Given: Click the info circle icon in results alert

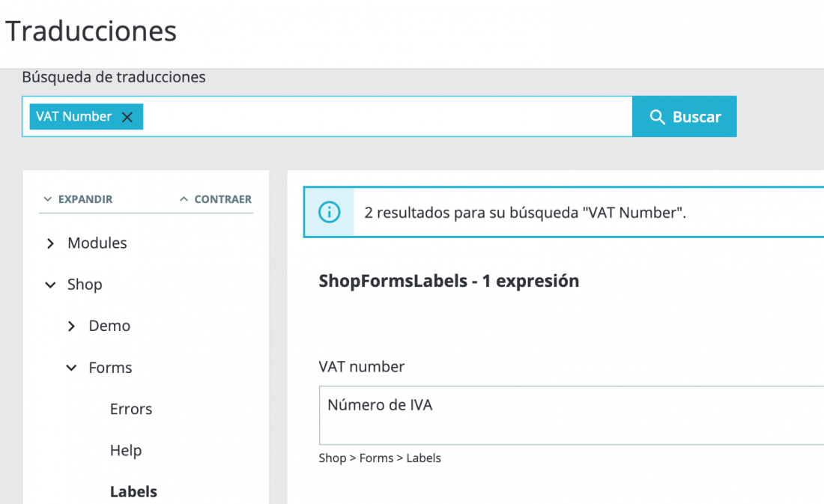Looking at the screenshot, I should tap(330, 213).
